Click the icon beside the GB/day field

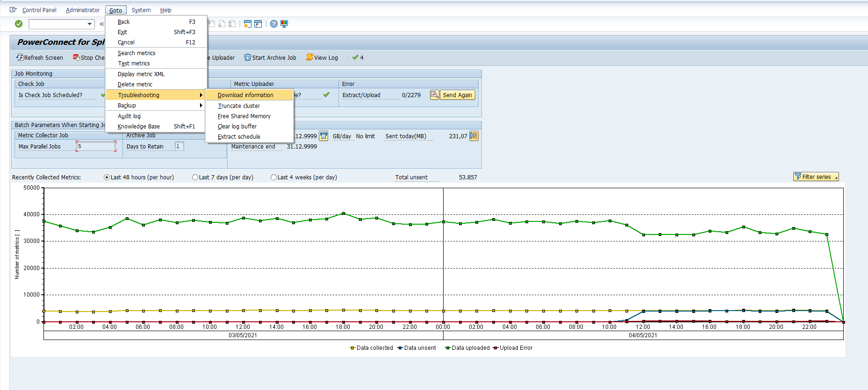point(323,136)
